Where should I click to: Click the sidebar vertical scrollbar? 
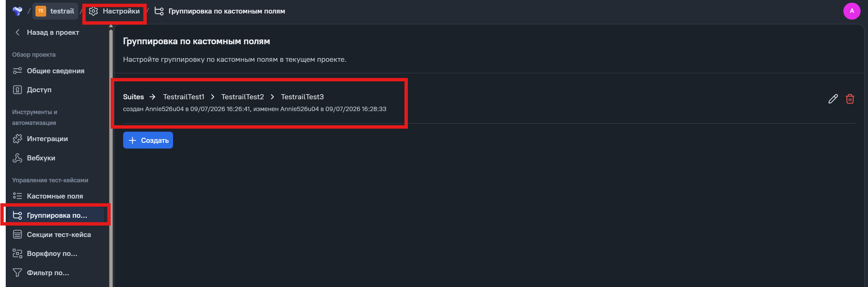coord(111,155)
